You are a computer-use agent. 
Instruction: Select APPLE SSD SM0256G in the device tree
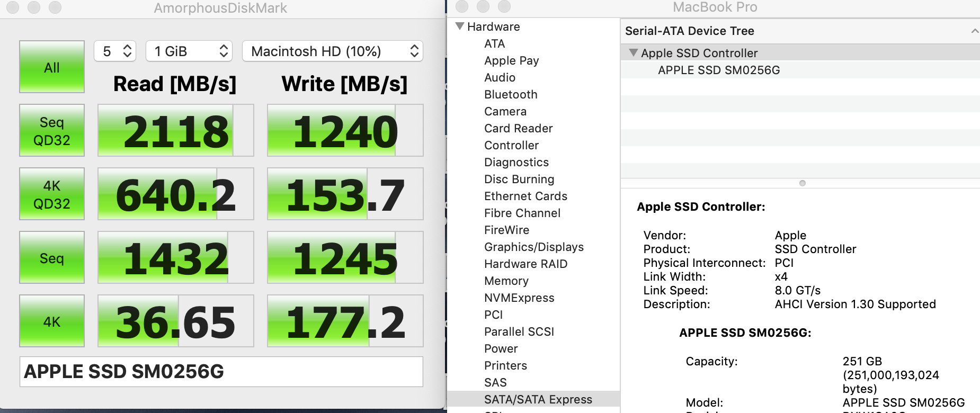pyautogui.click(x=719, y=70)
